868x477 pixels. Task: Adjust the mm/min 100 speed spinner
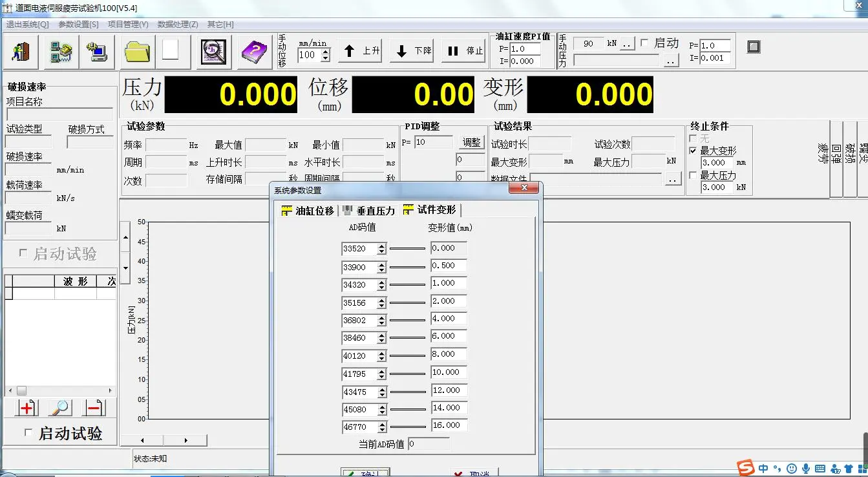tap(325, 56)
